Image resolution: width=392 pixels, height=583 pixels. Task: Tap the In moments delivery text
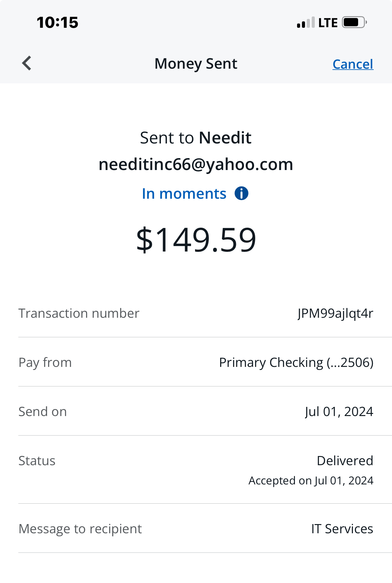184,194
